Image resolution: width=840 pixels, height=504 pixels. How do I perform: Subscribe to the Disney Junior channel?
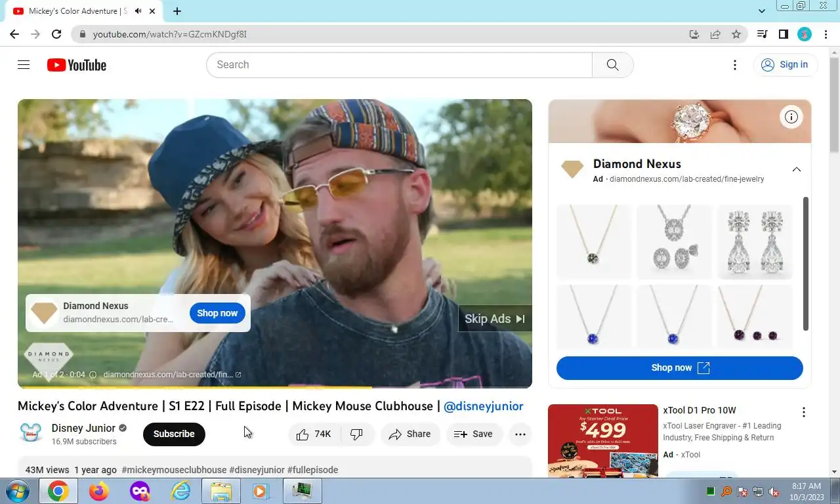click(x=174, y=434)
